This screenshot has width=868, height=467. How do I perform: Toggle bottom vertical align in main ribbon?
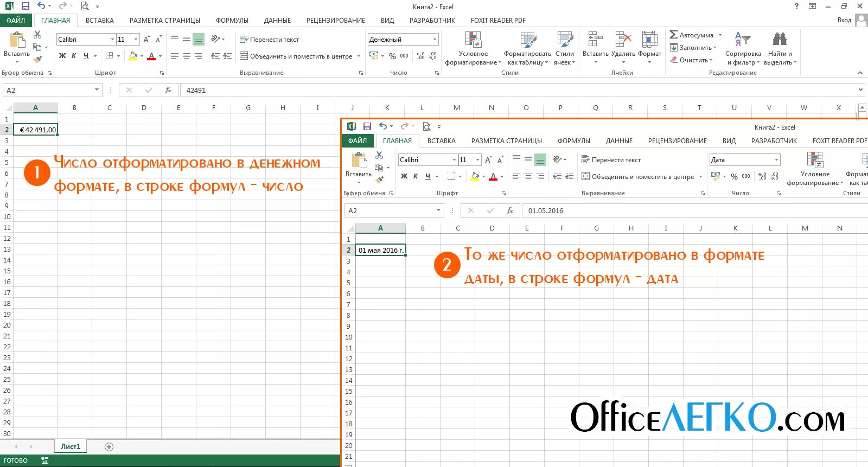(x=199, y=40)
